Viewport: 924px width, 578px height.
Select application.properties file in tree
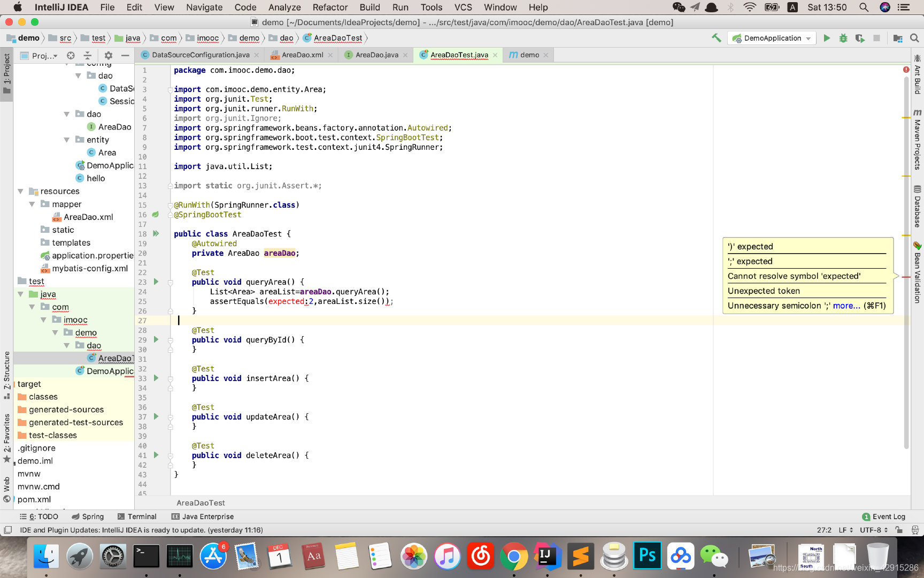click(88, 255)
